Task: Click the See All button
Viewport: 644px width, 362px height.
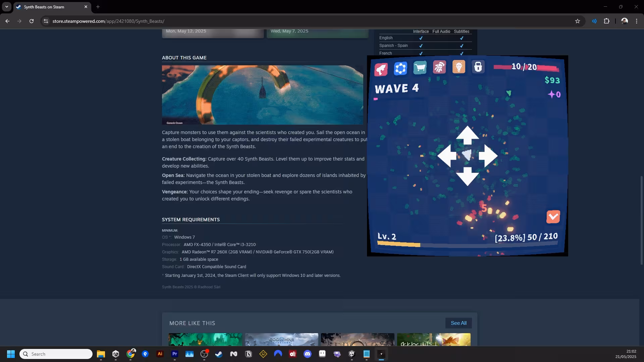Action: pyautogui.click(x=459, y=323)
